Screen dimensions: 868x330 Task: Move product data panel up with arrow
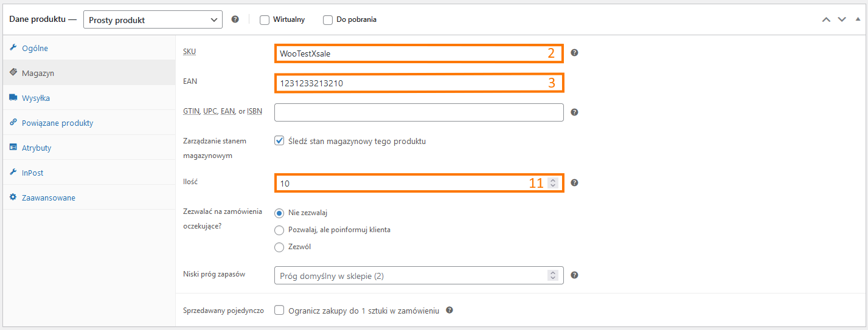pyautogui.click(x=826, y=19)
